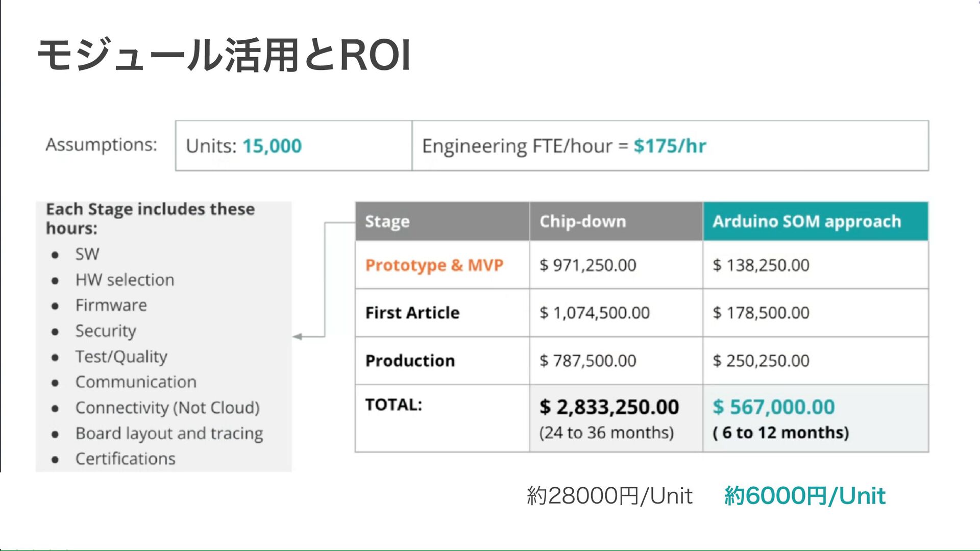Click the 約28000円/Unit text
The width and height of the screenshot is (980, 551).
click(x=609, y=496)
